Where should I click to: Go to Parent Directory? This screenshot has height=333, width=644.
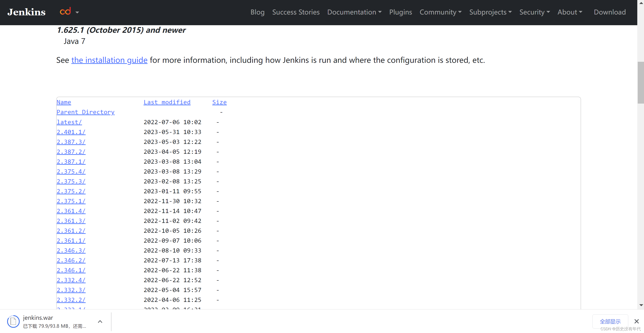click(x=85, y=112)
